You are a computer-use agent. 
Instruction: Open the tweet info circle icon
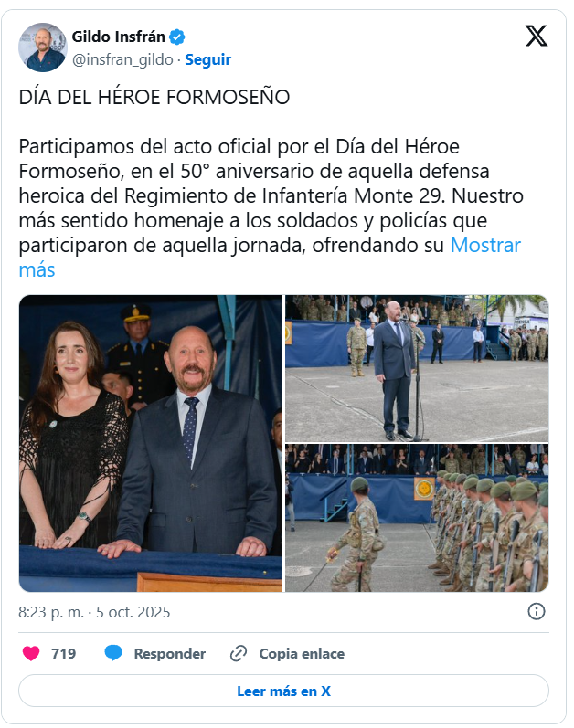pyautogui.click(x=537, y=611)
